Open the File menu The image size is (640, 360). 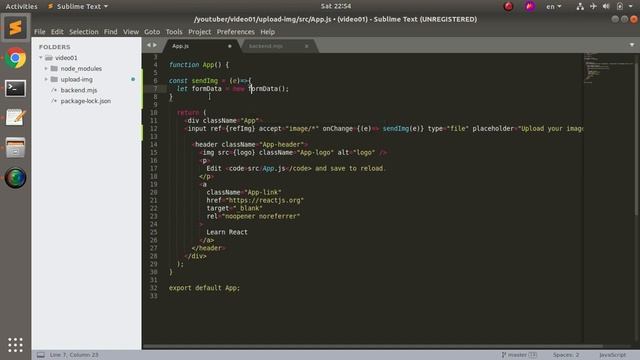pyautogui.click(x=40, y=32)
